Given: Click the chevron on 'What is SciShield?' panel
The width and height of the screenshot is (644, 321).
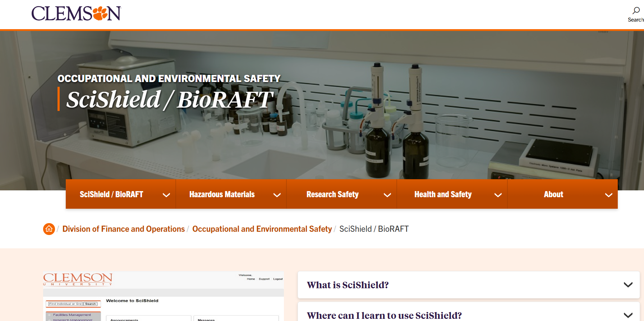Looking at the screenshot, I should (x=628, y=285).
